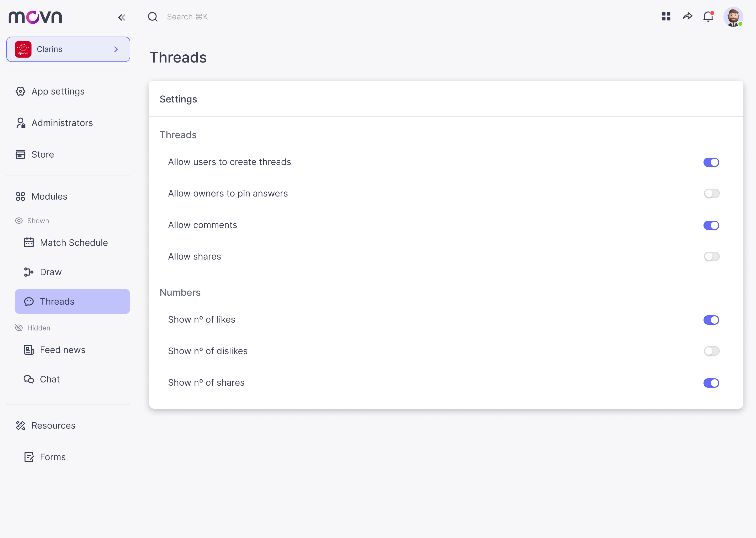The image size is (756, 538).
Task: Go to the Draw module
Action: pos(50,272)
